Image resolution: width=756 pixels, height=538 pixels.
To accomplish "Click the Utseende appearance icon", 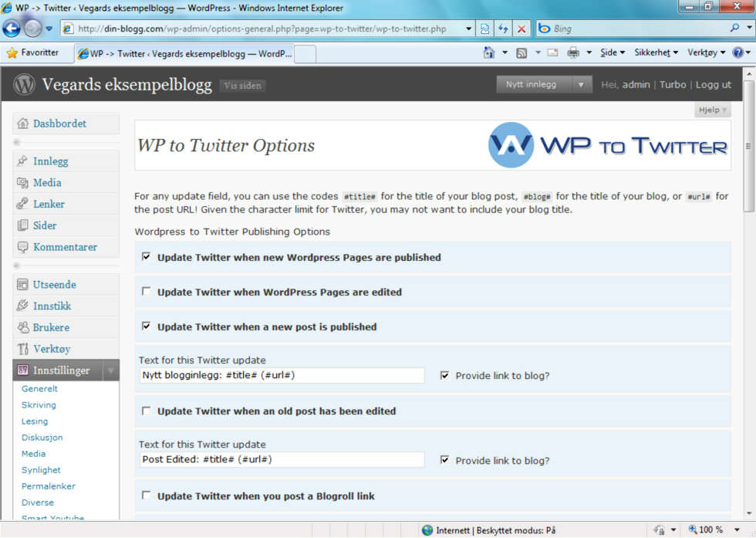I will click(22, 284).
